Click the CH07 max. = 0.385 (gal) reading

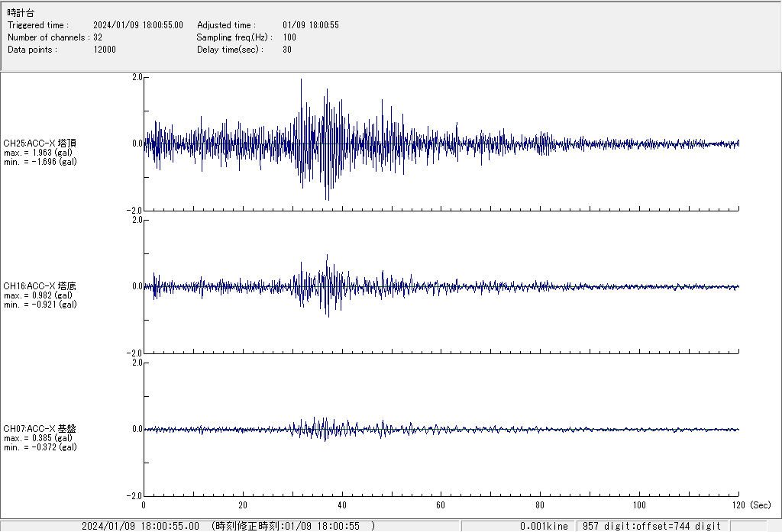[x=39, y=438]
